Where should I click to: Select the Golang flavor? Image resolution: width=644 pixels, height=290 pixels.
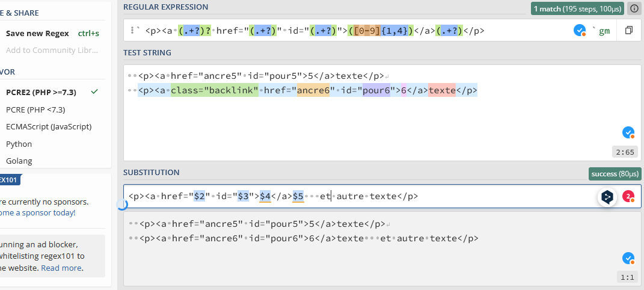pyautogui.click(x=19, y=161)
